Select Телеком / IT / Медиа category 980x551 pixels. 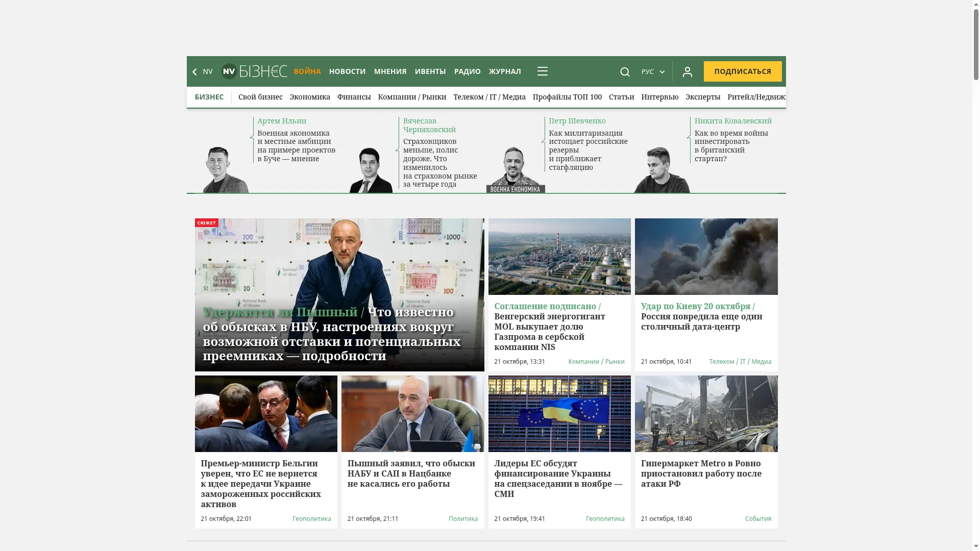click(x=489, y=97)
